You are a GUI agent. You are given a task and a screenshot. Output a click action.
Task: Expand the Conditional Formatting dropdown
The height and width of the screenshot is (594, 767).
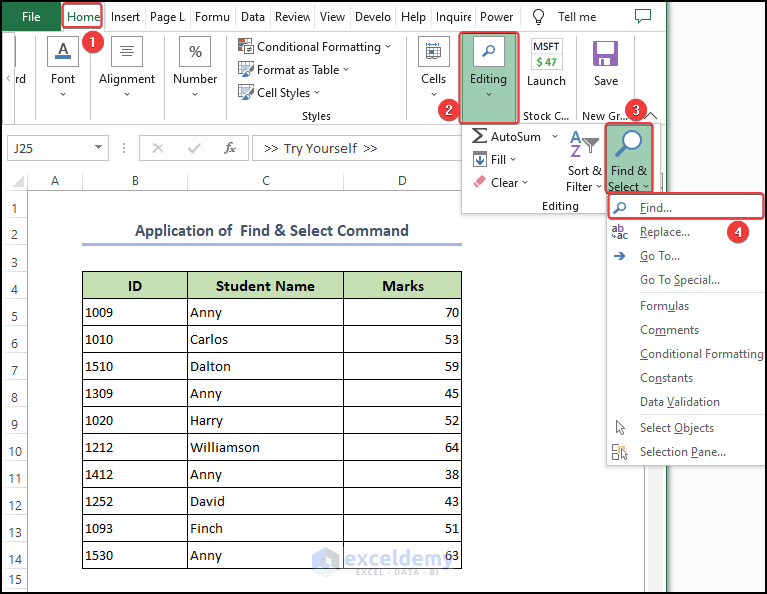388,47
